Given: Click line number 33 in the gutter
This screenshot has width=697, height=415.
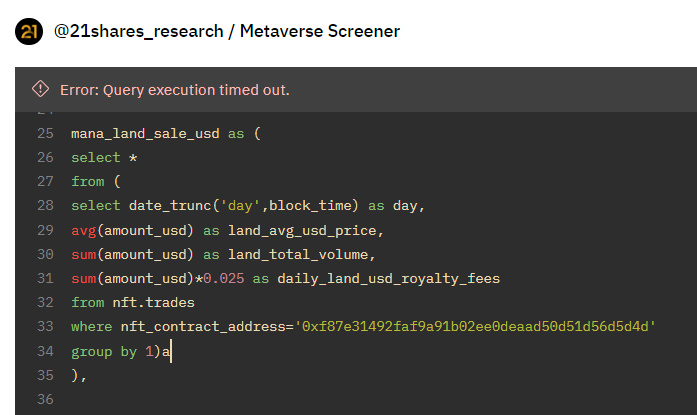Looking at the screenshot, I should [x=45, y=326].
